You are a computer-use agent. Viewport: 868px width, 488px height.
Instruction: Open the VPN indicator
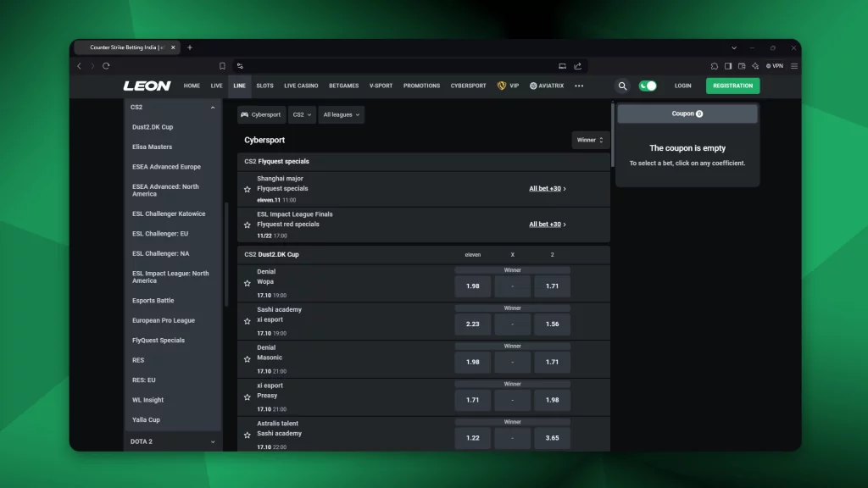pos(775,66)
